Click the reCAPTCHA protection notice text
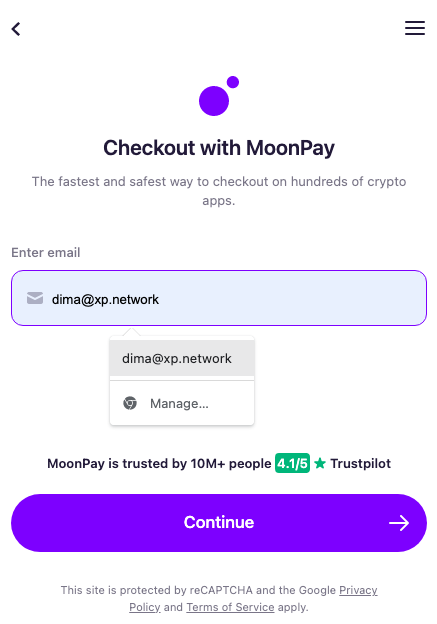Screen dimensions: 437x624 click(x=218, y=599)
